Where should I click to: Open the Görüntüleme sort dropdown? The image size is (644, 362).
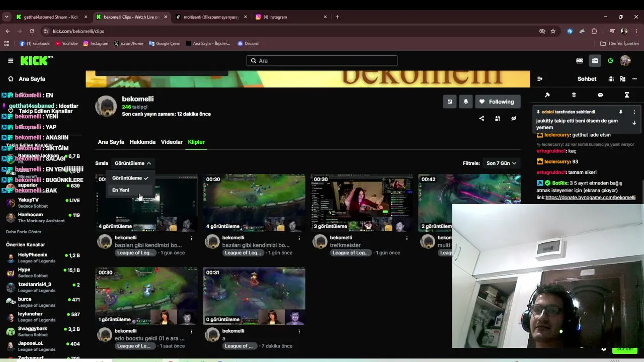coord(133,163)
